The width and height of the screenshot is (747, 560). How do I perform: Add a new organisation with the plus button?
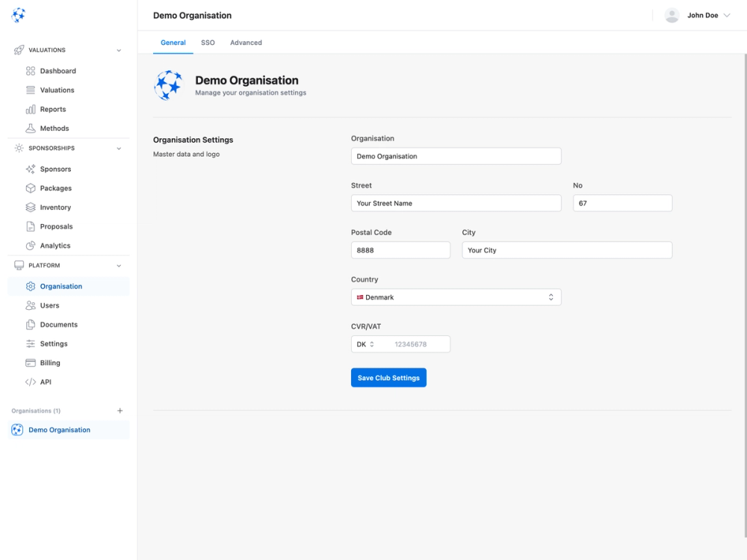(120, 410)
